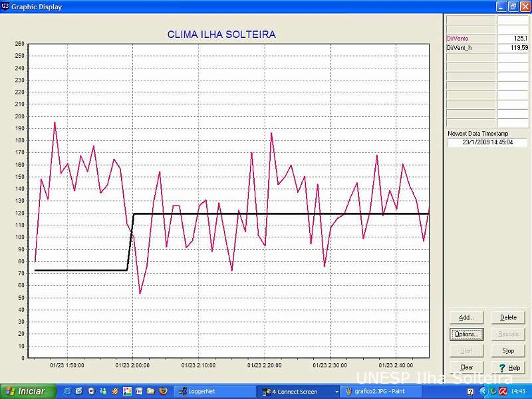Open Firefox from the quick launch bar
Viewport: 532px width, 399px height.
point(162,391)
